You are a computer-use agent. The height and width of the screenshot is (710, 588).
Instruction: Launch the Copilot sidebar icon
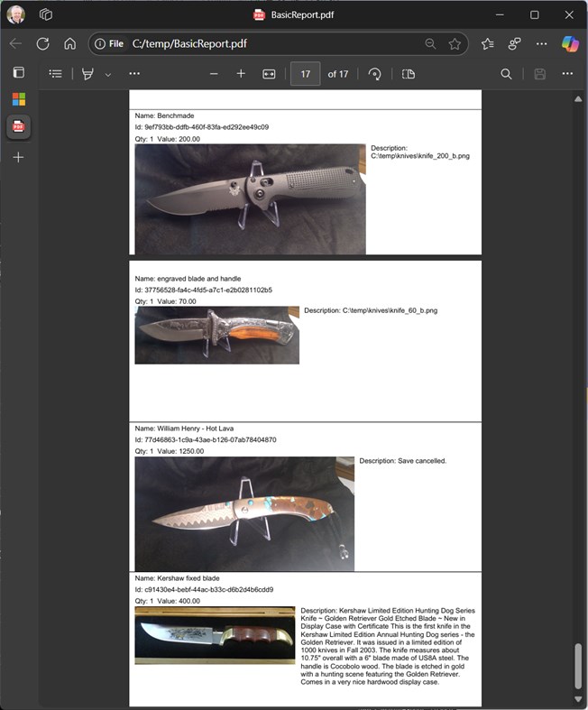(570, 44)
